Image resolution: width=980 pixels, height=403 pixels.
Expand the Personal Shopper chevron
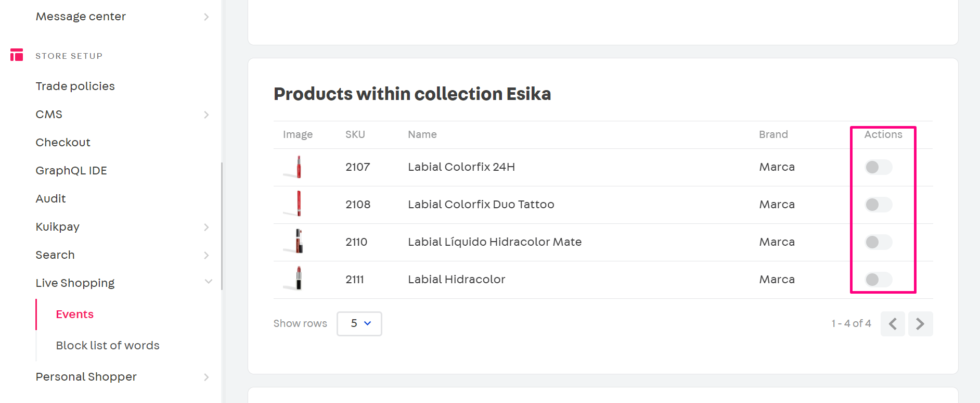click(207, 377)
